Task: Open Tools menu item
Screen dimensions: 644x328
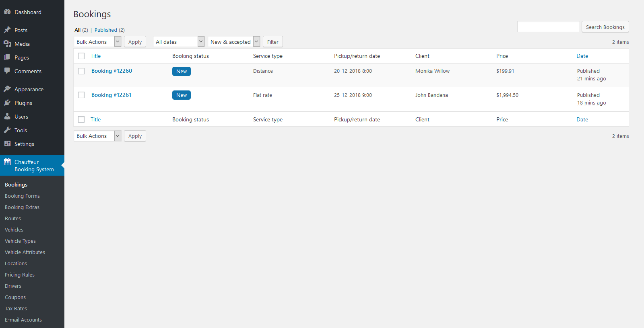Action: [x=32, y=130]
